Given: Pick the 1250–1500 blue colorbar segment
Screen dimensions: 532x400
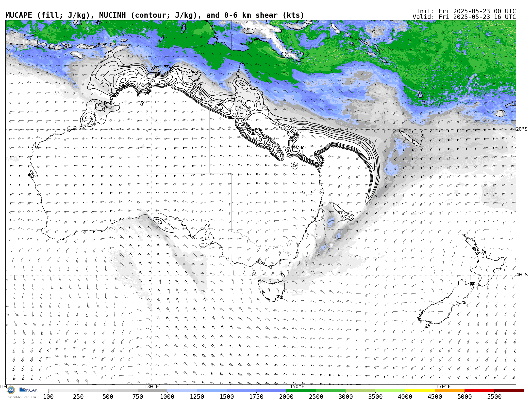Looking at the screenshot, I should point(212,390).
